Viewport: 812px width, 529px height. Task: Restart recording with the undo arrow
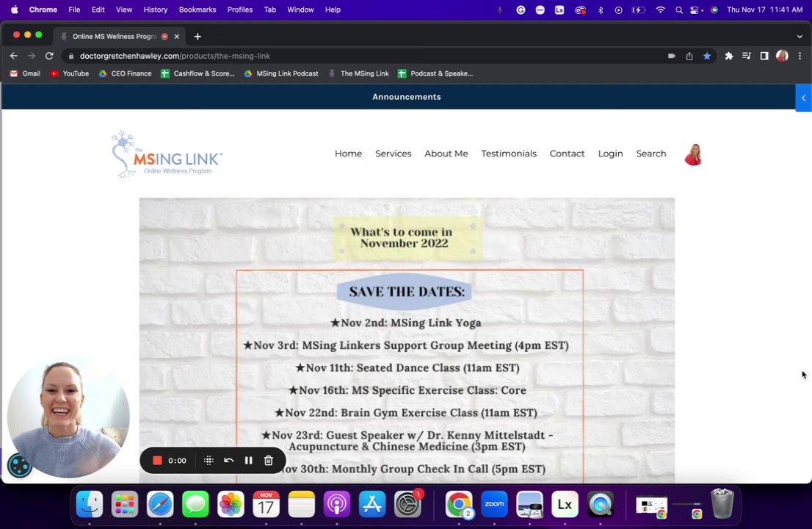228,460
